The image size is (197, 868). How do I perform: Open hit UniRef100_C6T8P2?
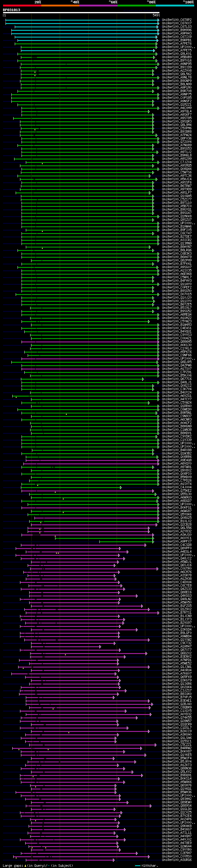pos(177,20)
